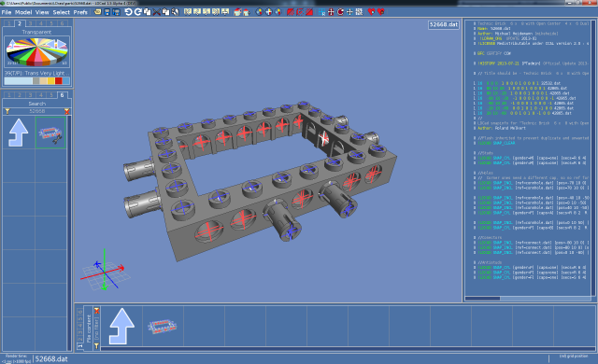
Task: Select the Technic brick thumbnail in search bin
Action: 50,133
